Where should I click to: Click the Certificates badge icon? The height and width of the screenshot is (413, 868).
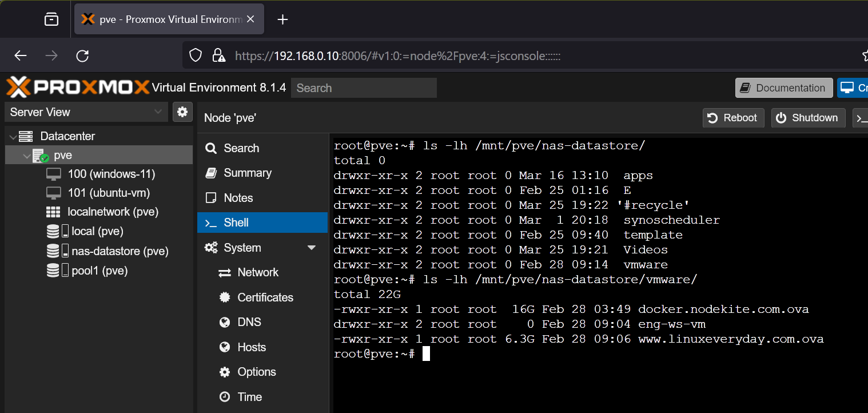pyautogui.click(x=225, y=297)
